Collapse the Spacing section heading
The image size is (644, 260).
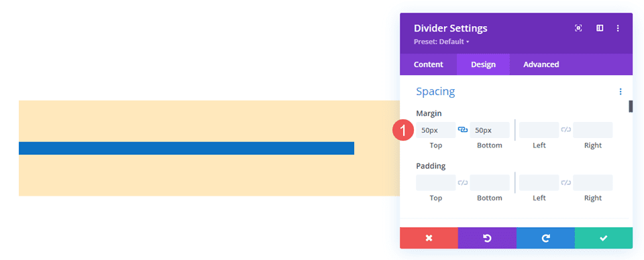435,91
